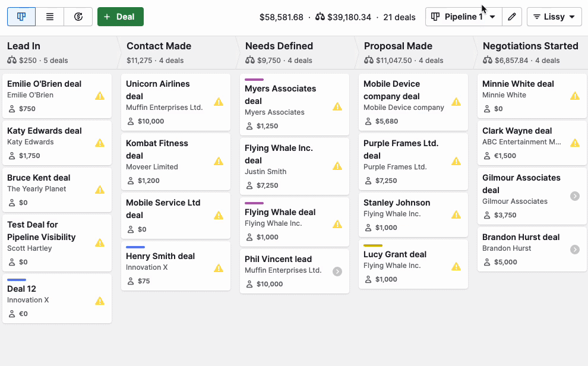Switch to the list view

pyautogui.click(x=49, y=17)
